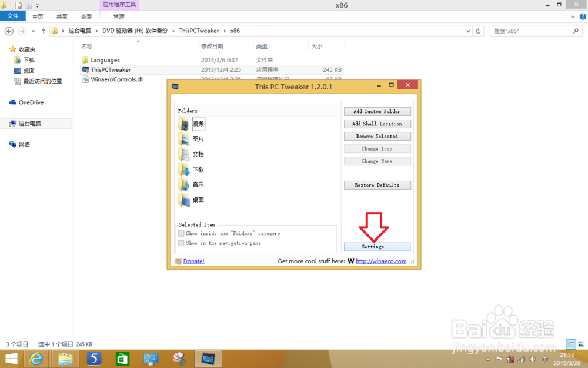The image size is (588, 368).
Task: Select the 音乐 folder in This PC Tweaker
Action: click(x=199, y=184)
